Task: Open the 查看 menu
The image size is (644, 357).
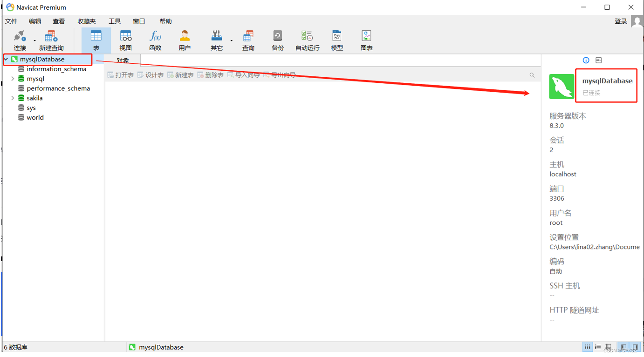Action: pos(59,21)
